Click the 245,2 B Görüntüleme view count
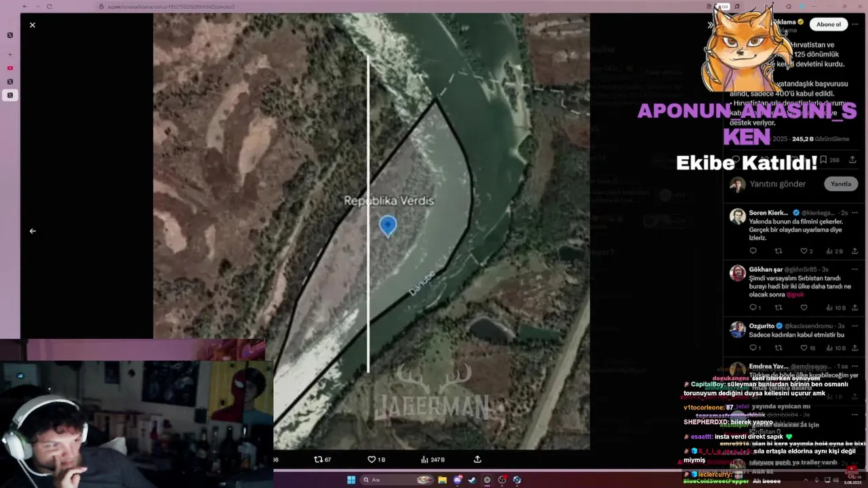Viewport: 868px width, 488px height. point(821,139)
